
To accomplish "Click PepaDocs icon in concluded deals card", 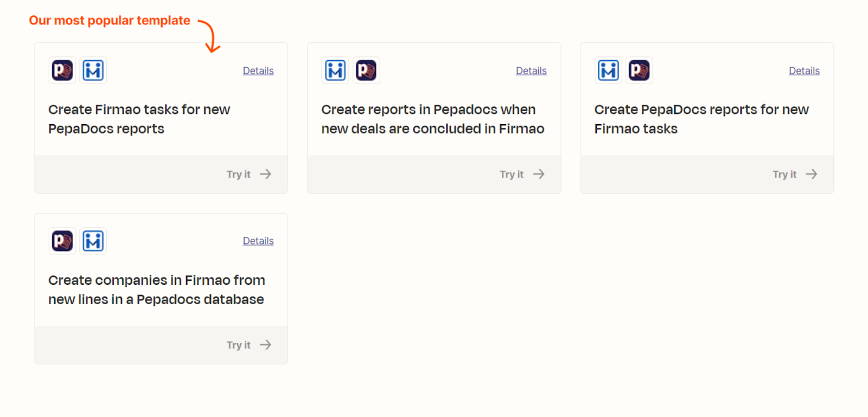I will pyautogui.click(x=366, y=70).
